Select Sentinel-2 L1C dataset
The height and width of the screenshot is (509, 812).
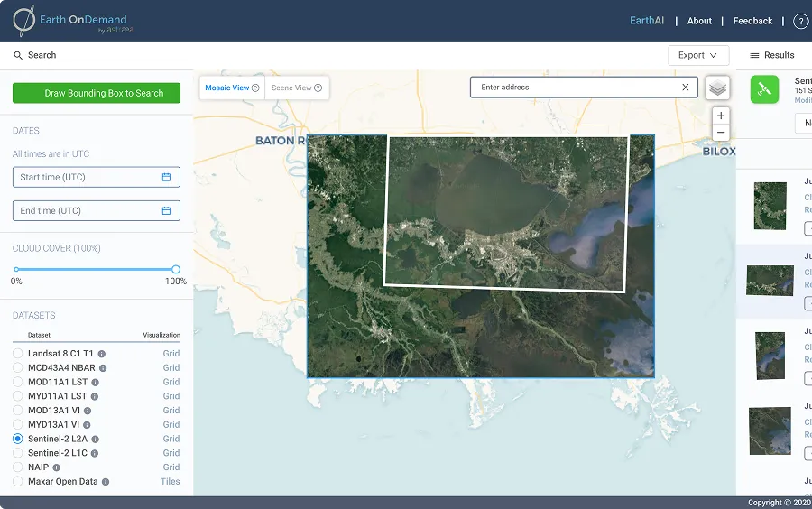(x=18, y=453)
